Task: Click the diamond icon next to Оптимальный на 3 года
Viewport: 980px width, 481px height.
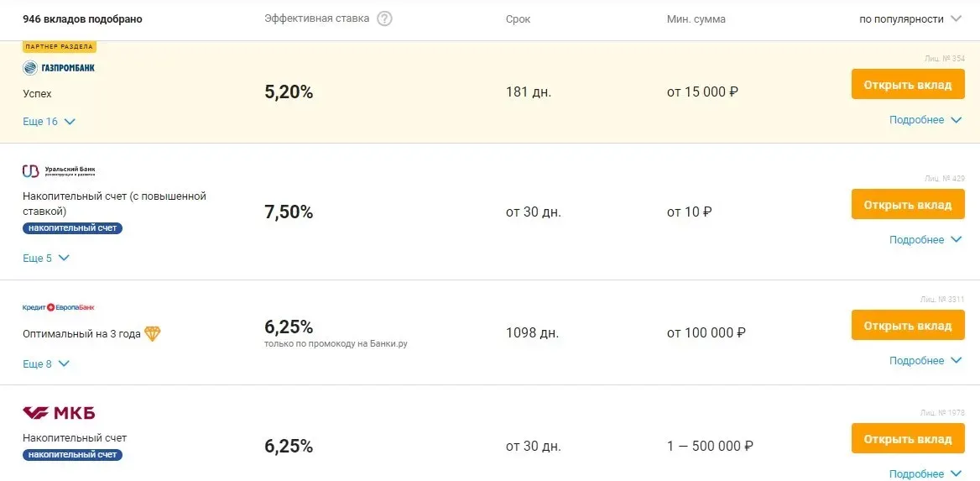Action: [152, 333]
